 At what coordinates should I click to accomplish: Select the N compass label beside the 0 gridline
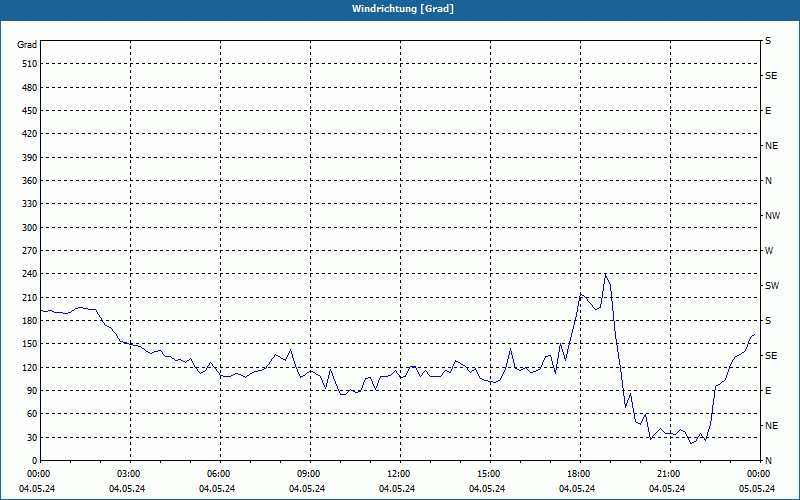point(768,461)
